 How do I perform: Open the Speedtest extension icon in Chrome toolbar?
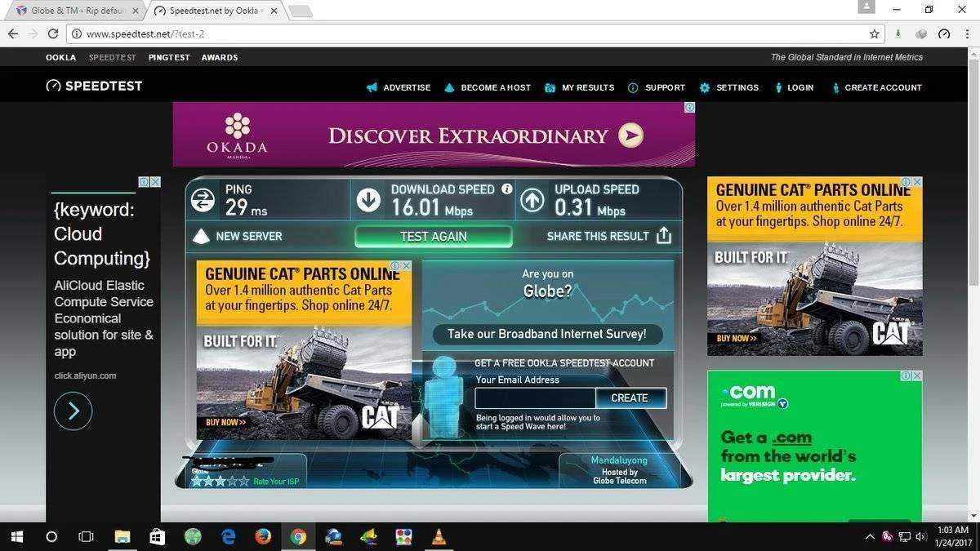[945, 33]
